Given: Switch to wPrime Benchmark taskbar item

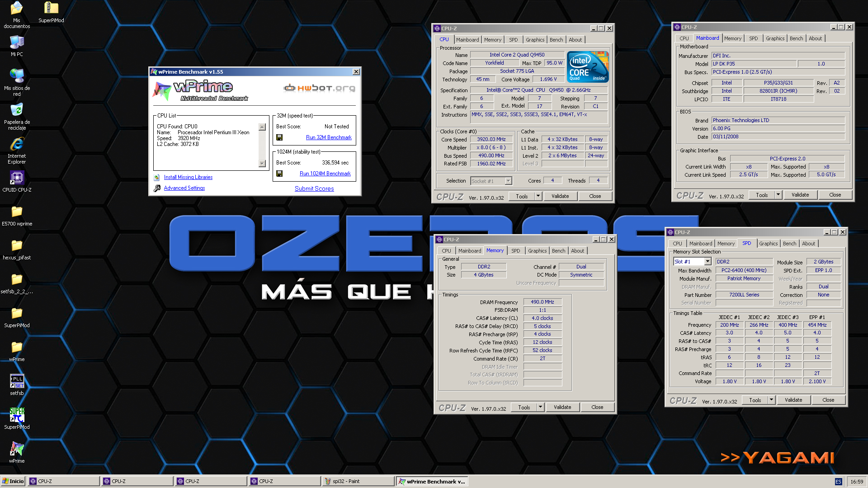Looking at the screenshot, I should (x=432, y=481).
